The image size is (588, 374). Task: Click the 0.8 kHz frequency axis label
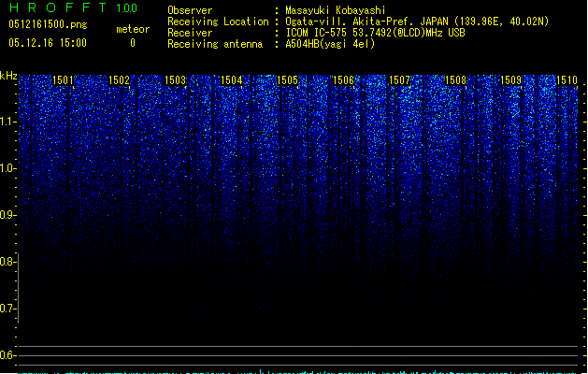7,262
